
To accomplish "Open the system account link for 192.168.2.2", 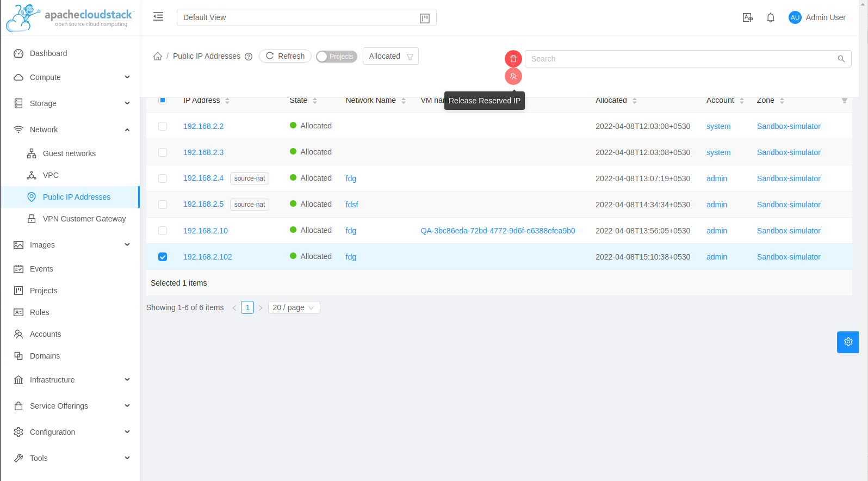I will (718, 126).
